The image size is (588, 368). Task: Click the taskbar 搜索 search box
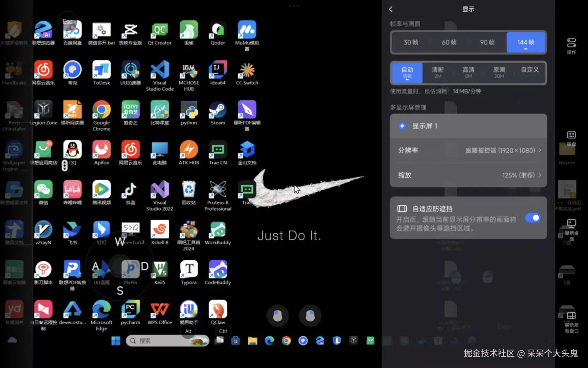167,340
